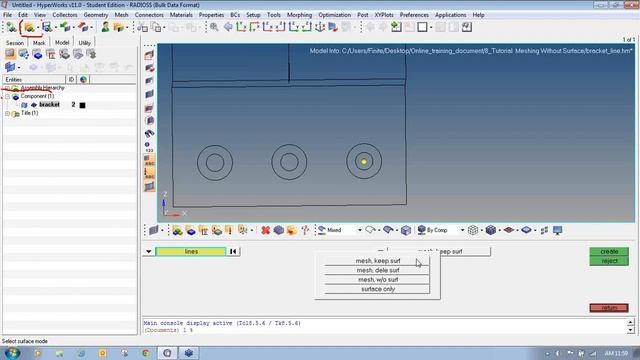This screenshot has height=360, width=640.
Task: Click the green reject button
Action: coord(609,261)
